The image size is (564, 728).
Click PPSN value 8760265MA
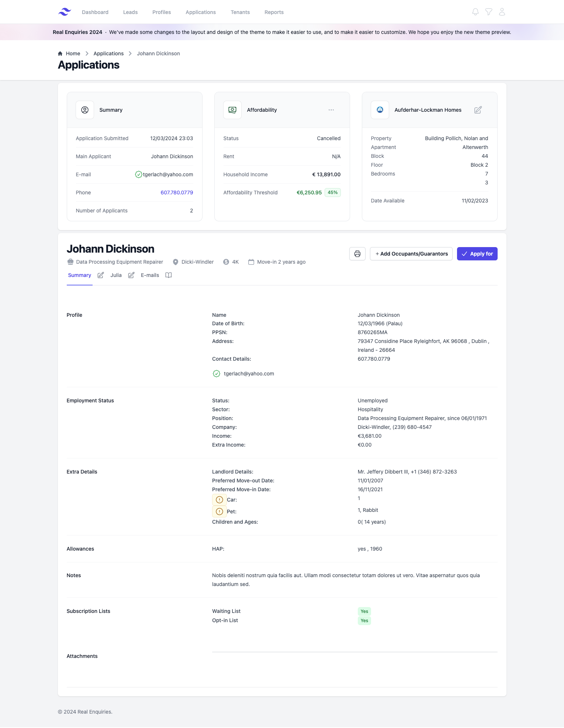[x=373, y=332]
